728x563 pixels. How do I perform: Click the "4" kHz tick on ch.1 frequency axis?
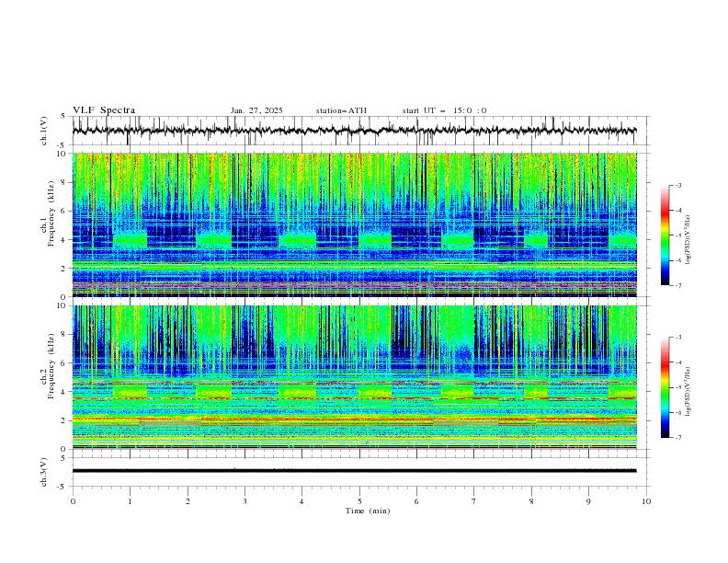pos(64,240)
